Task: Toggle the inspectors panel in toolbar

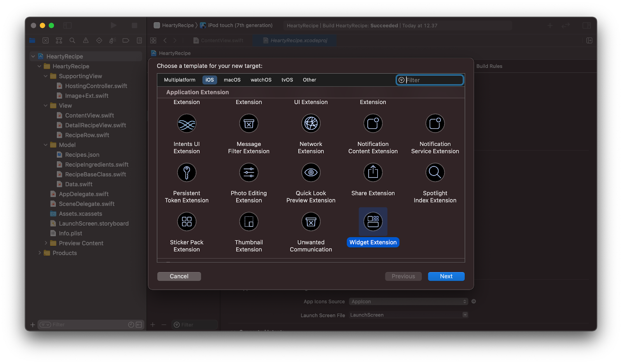Action: coord(587,25)
